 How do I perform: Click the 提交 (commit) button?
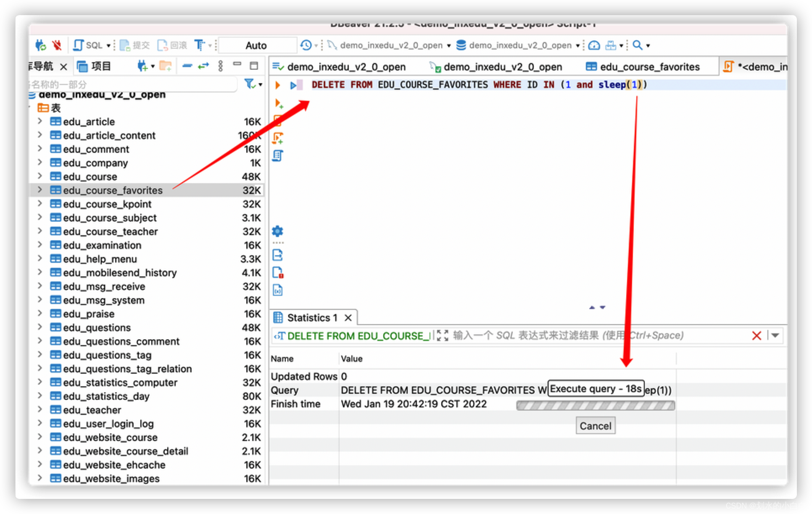pos(134,45)
